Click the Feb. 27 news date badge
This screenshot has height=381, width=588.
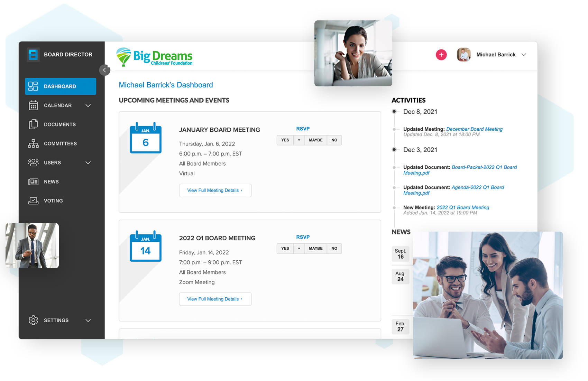point(401,326)
